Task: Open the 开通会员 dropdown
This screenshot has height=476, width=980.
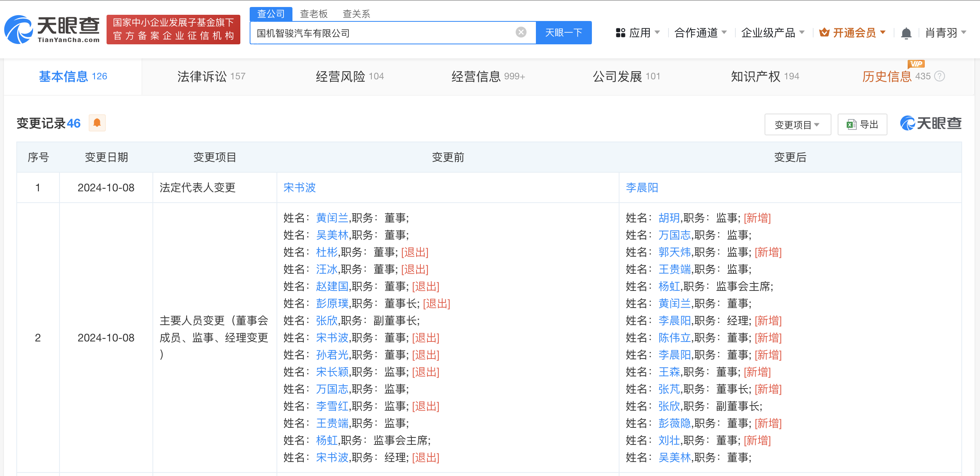Action: pos(852,33)
